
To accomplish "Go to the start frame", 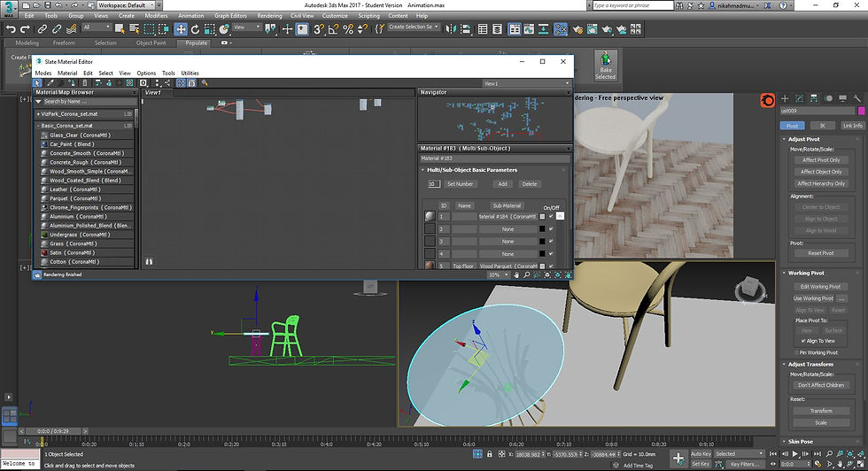I will click(773, 454).
